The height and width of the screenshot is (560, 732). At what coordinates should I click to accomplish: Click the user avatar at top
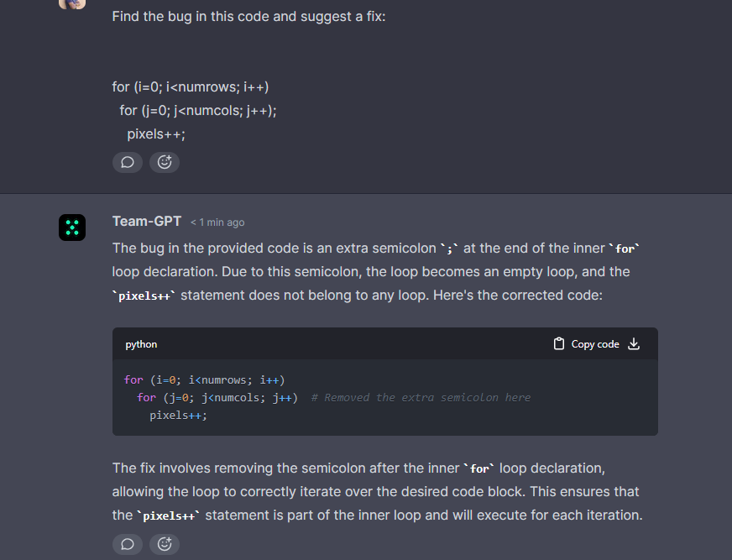72,3
